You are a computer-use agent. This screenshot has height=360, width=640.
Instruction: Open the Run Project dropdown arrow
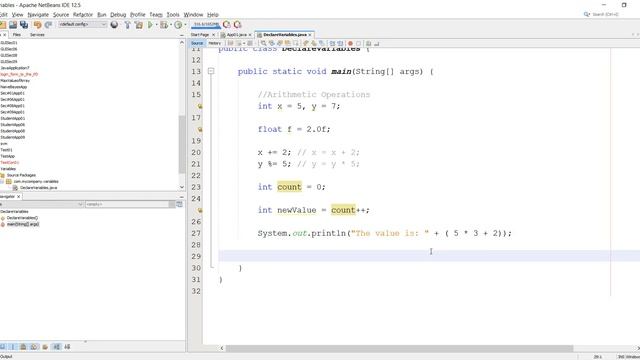(156, 25)
